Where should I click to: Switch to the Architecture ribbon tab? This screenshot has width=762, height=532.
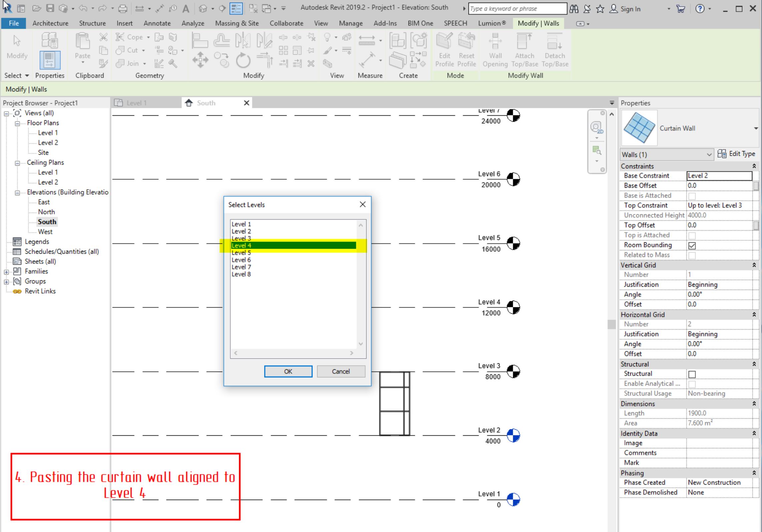point(50,23)
